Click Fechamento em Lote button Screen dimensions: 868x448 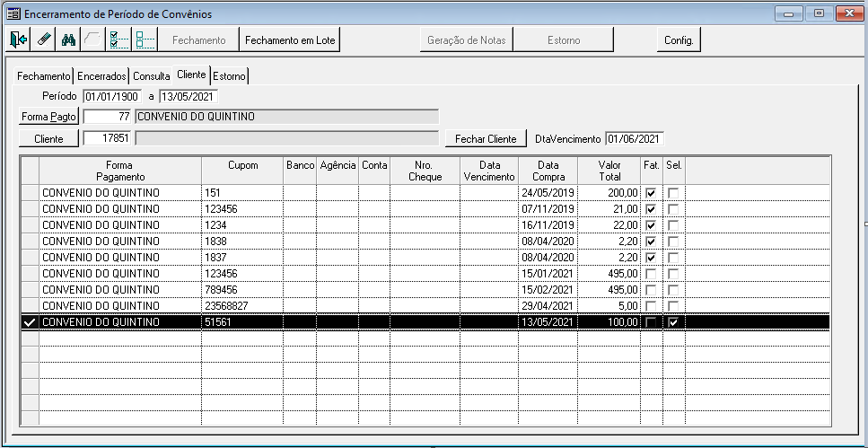290,40
